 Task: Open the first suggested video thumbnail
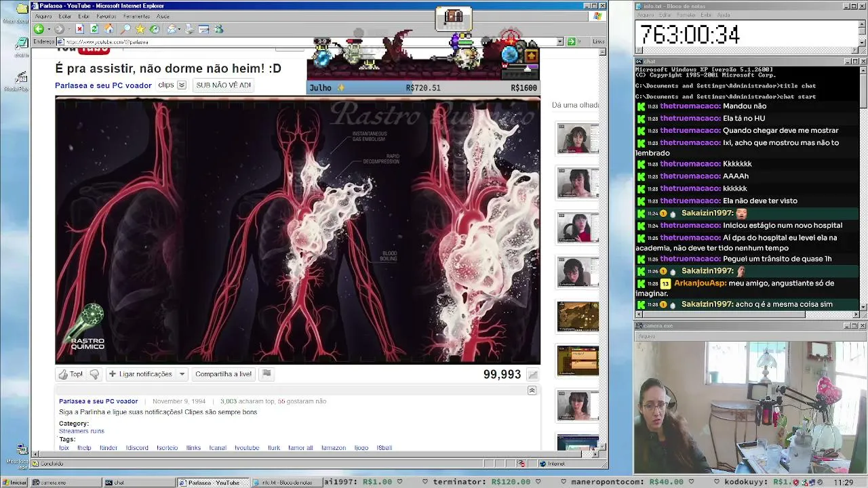pyautogui.click(x=578, y=139)
